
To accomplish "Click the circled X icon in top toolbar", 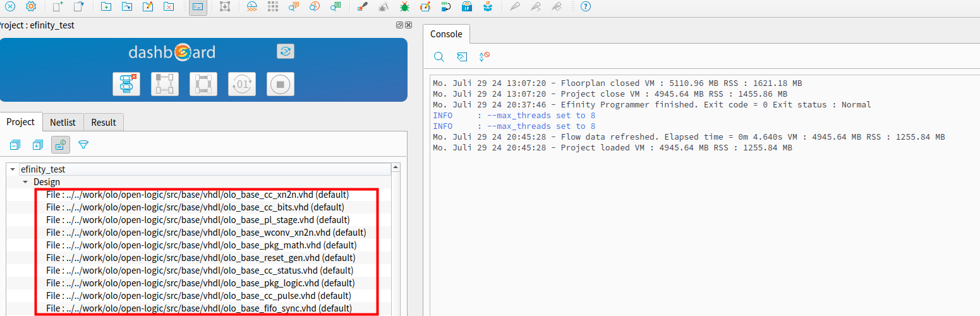I will (10, 7).
